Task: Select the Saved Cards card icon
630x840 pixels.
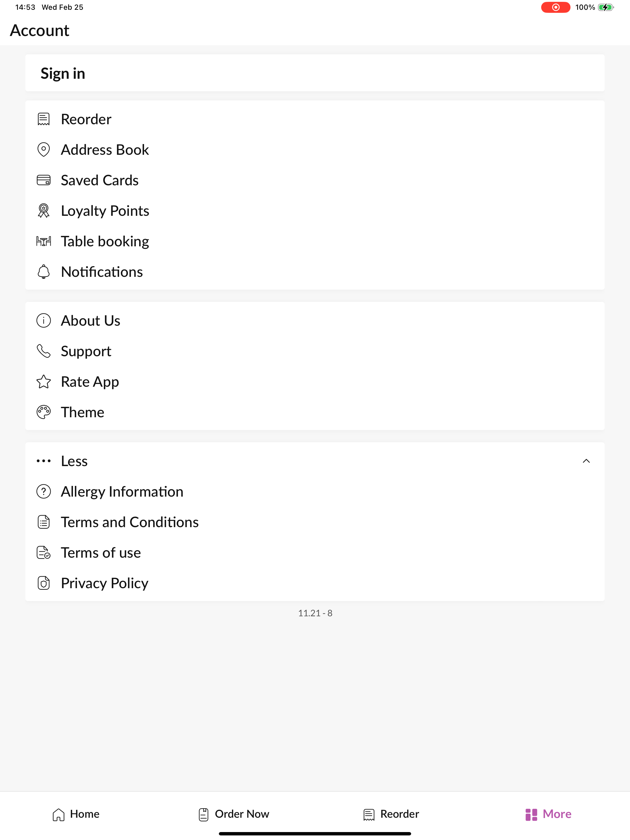Action: pos(44,180)
